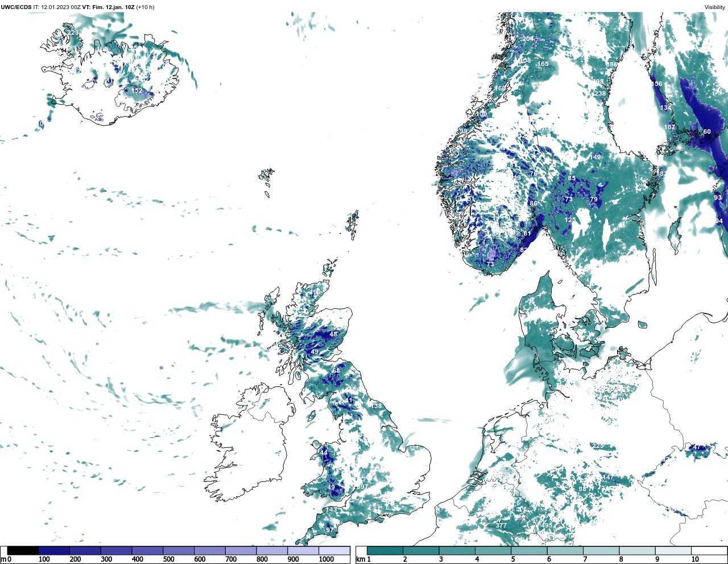The image size is (728, 564).
Task: Click value '143' over southwest England
Action: [x=331, y=509]
